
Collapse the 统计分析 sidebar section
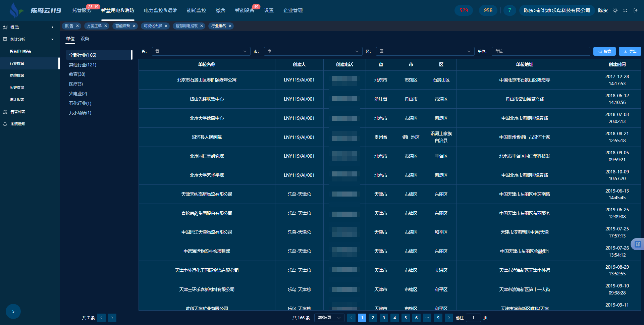[x=52, y=39]
